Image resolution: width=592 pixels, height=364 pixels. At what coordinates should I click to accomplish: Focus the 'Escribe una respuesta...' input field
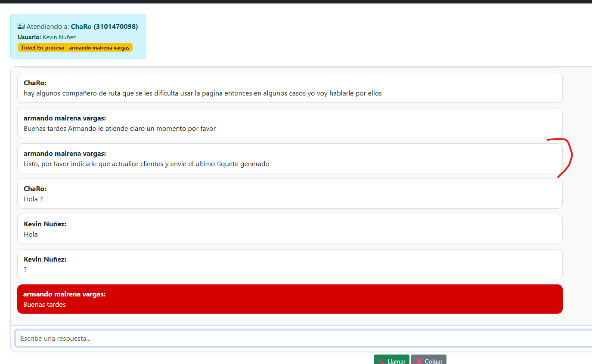301,338
